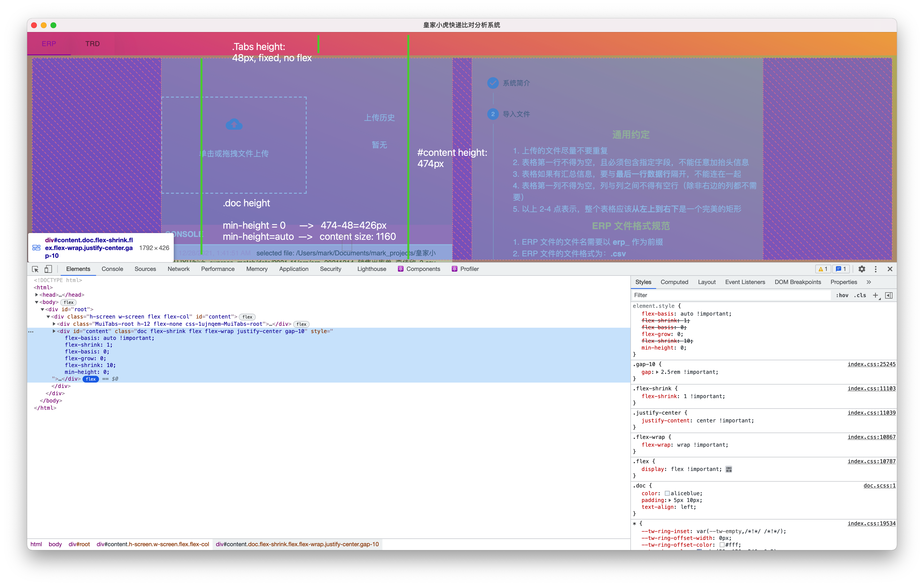This screenshot has width=924, height=586.
Task: Switch to the Lighthouse tab
Action: click(371, 269)
